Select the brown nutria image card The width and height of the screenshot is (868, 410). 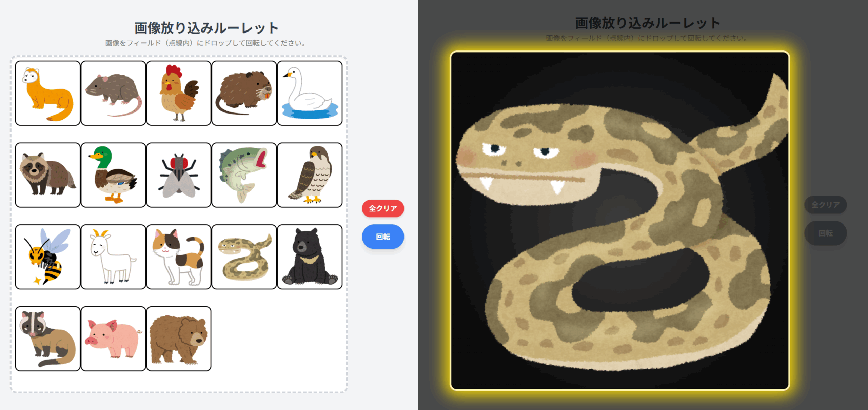click(244, 93)
